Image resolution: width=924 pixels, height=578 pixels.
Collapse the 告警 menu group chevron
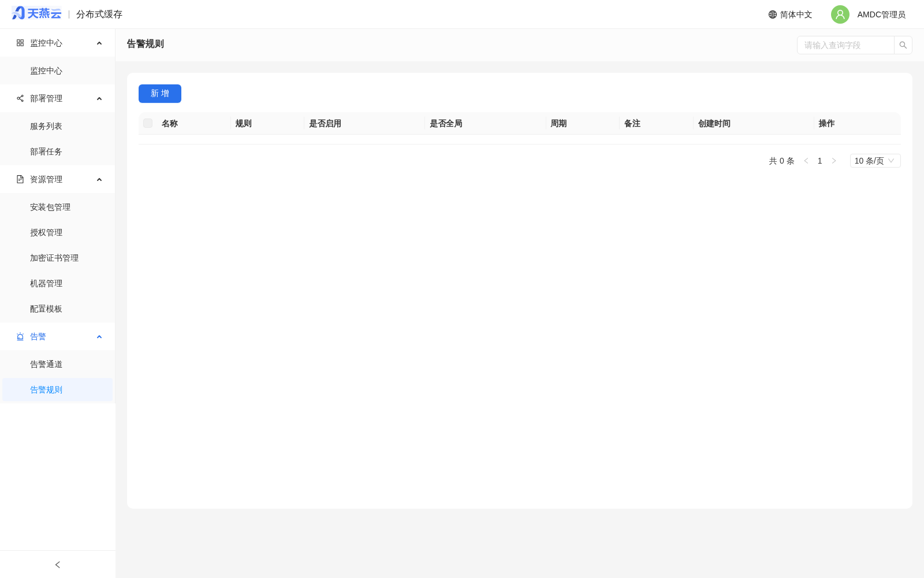point(99,336)
